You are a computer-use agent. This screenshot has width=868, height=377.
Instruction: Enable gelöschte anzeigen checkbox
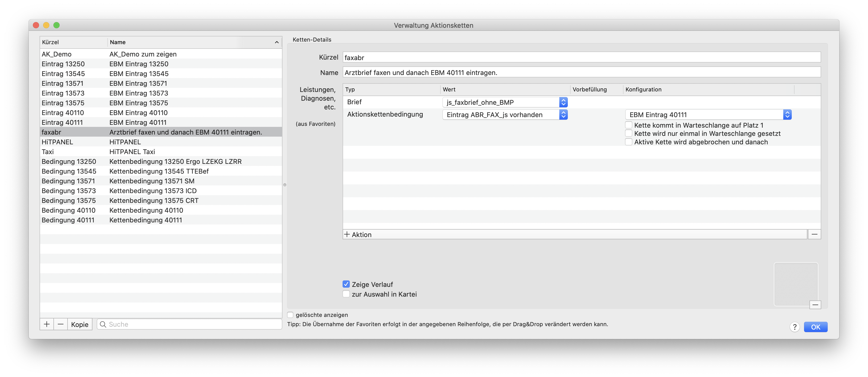point(290,315)
